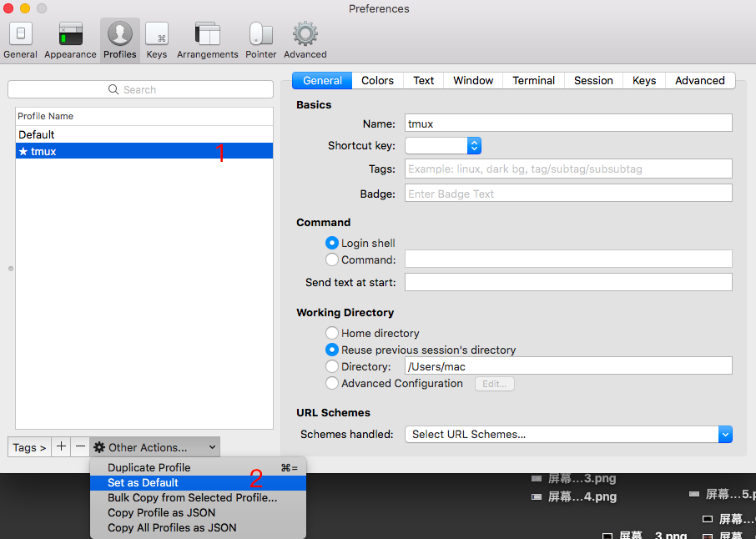Click the Tags > button
The image size is (756, 539).
tap(29, 447)
